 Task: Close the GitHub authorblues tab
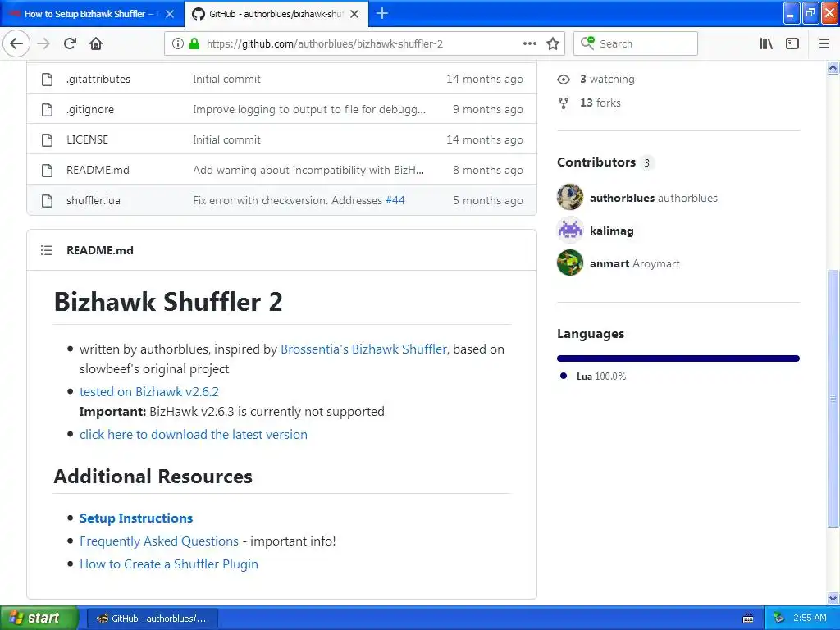pyautogui.click(x=354, y=14)
